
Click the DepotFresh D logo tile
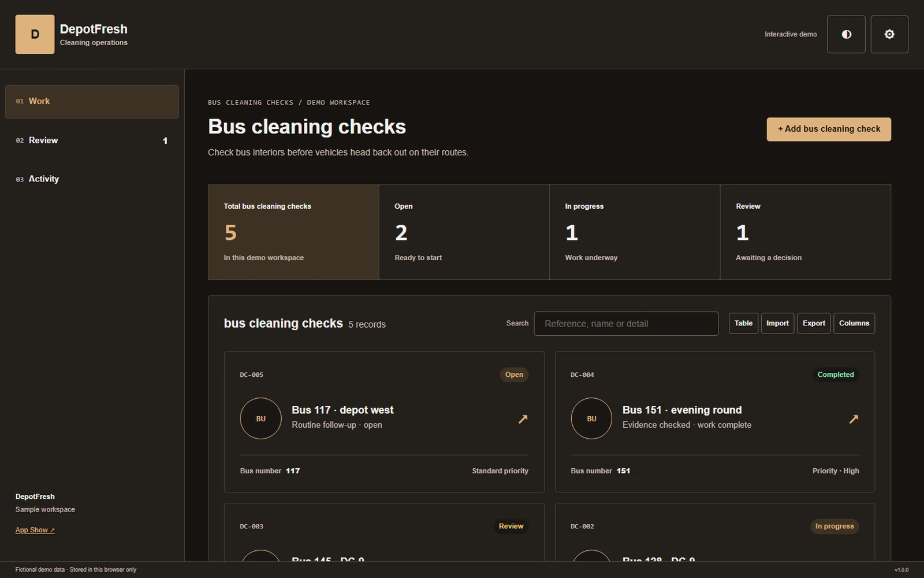coord(35,34)
